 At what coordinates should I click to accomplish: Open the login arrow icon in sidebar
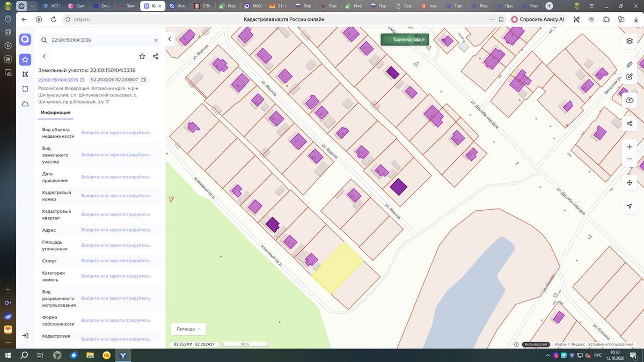25,336
